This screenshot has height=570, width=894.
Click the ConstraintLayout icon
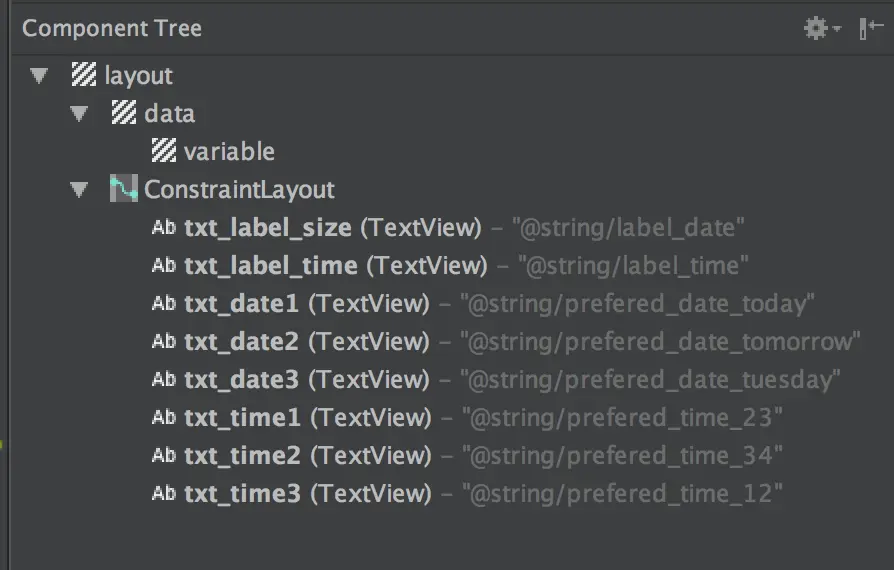pyautogui.click(x=124, y=189)
